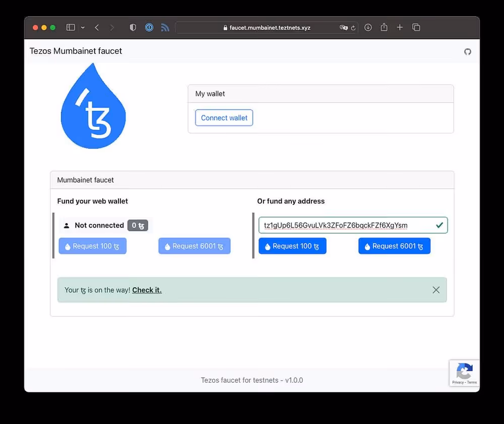Viewport: 504px width, 424px height.
Task: Toggle the Safari sidebar
Action: point(70,27)
